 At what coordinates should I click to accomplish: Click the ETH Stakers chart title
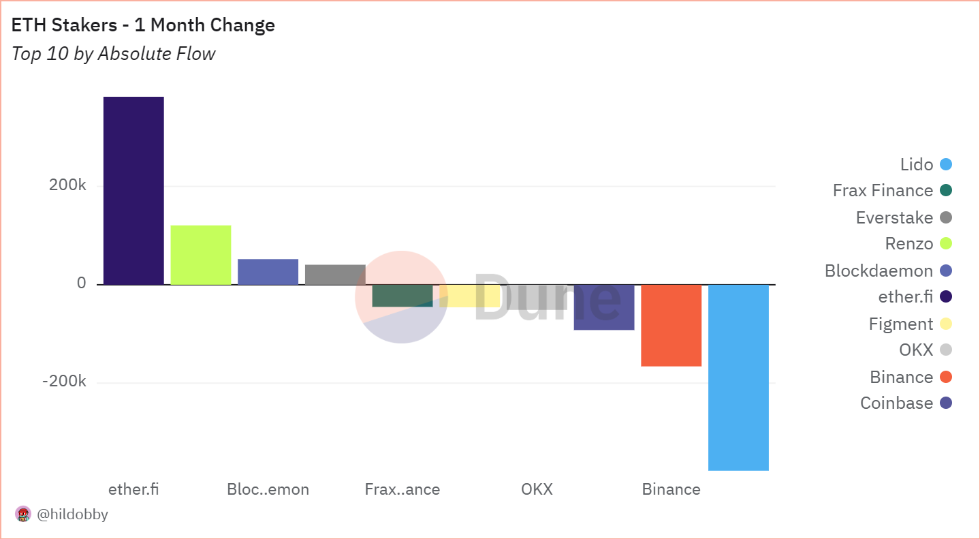click(143, 25)
